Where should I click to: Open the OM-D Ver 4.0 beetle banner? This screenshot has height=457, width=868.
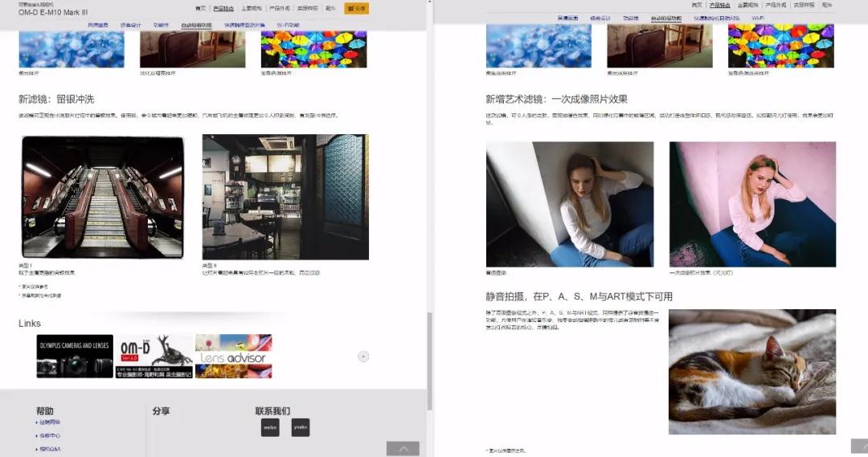click(x=154, y=357)
